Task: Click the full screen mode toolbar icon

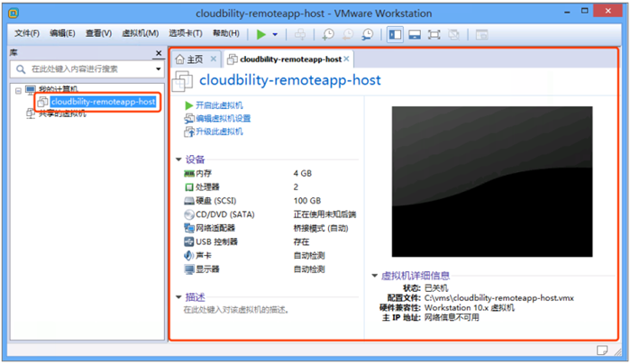Action: coord(434,33)
